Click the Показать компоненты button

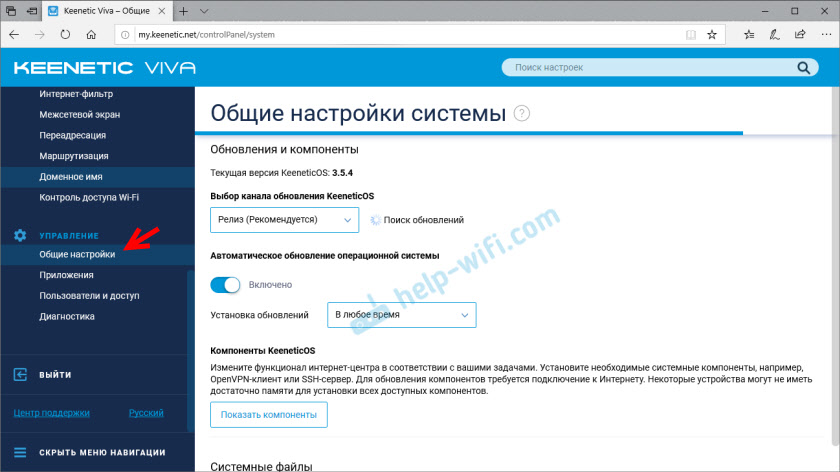point(268,415)
